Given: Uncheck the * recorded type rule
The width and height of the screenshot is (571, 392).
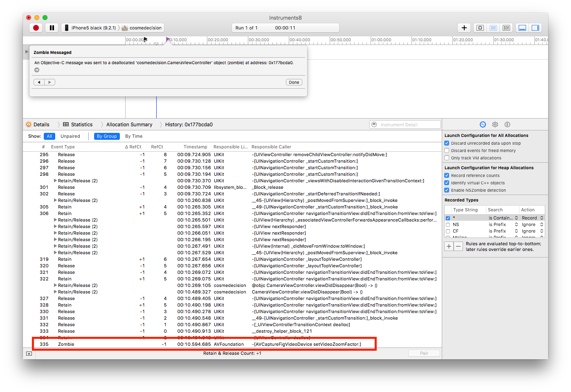Looking at the screenshot, I should click(448, 218).
